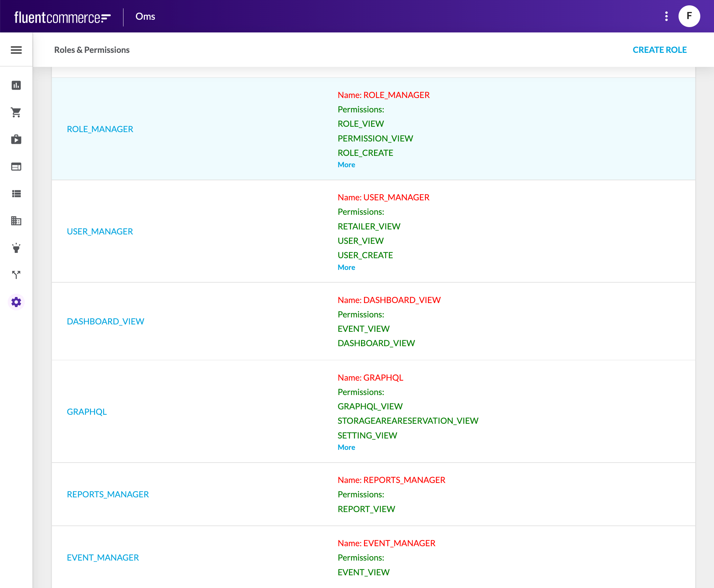The image size is (714, 588).
Task: Open the ROLE_MANAGER role link
Action: (x=100, y=129)
